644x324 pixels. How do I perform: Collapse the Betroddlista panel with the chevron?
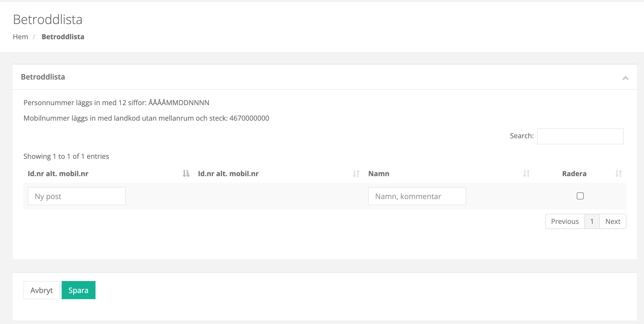click(625, 78)
